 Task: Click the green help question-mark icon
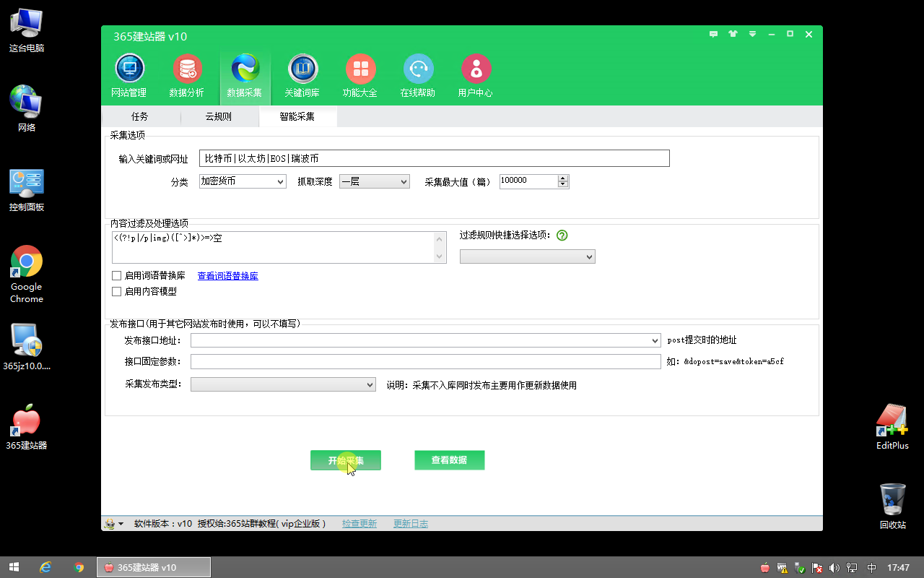point(562,235)
